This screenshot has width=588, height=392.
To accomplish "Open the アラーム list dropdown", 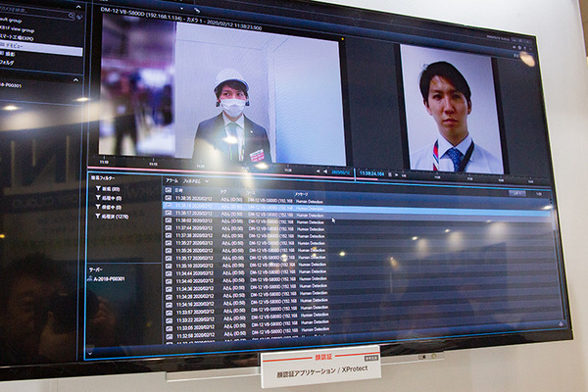I will (x=173, y=181).
